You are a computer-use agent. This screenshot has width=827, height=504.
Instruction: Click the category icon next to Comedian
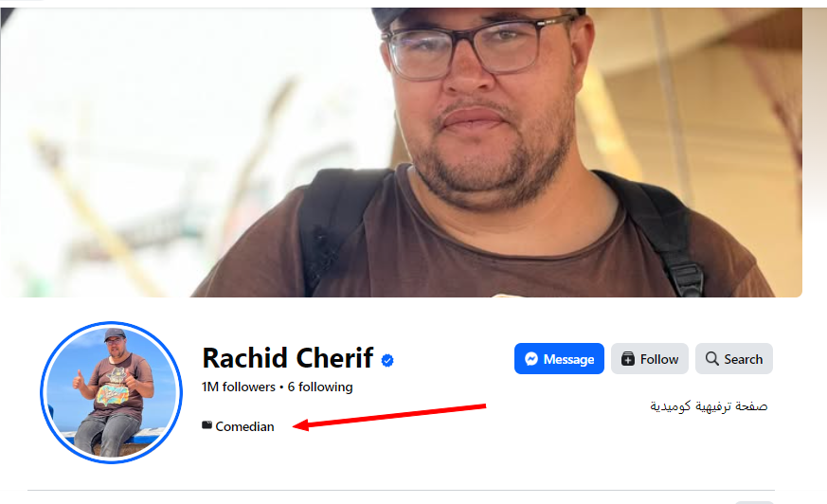tap(207, 425)
